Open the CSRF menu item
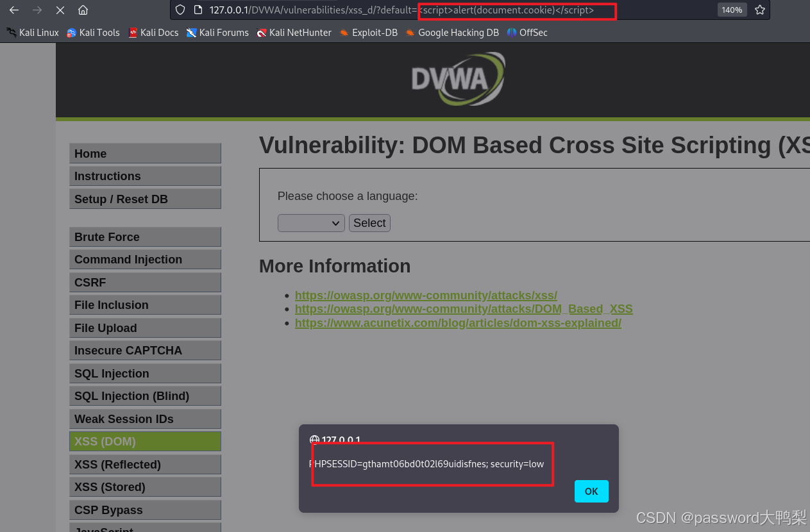Image resolution: width=810 pixels, height=532 pixels. pos(145,283)
